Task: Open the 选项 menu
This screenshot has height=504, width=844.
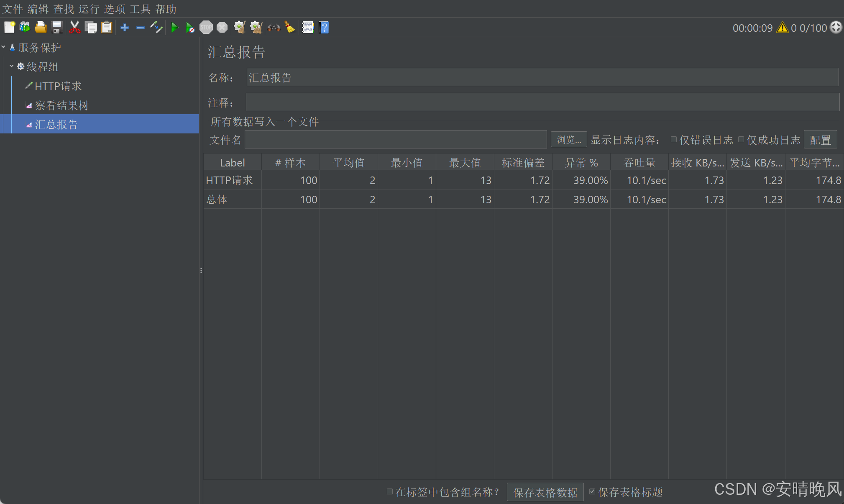Action: click(x=115, y=9)
